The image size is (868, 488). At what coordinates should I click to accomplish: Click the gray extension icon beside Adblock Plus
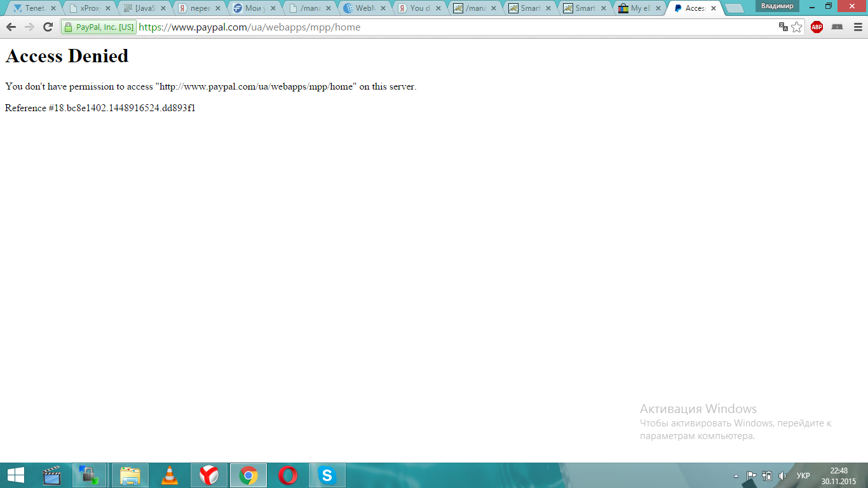[x=837, y=27]
